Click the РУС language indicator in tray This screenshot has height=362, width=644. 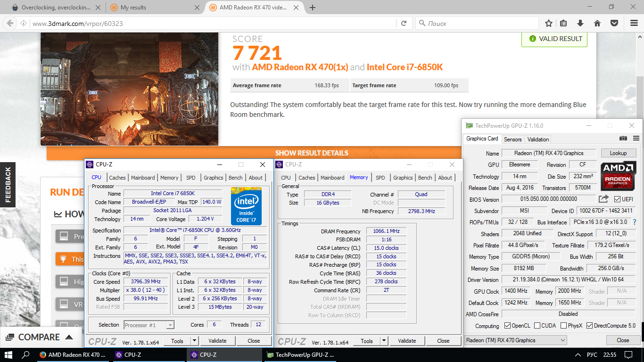pos(592,355)
